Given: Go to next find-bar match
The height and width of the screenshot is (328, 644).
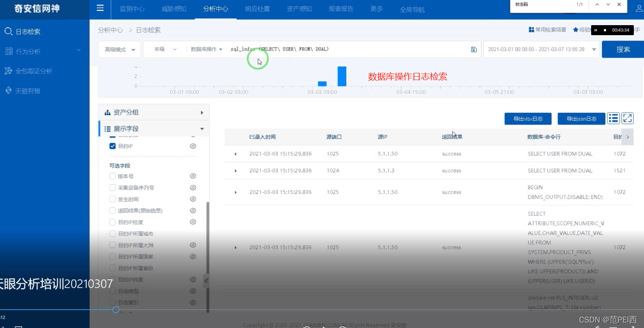Looking at the screenshot, I should click(x=608, y=5).
